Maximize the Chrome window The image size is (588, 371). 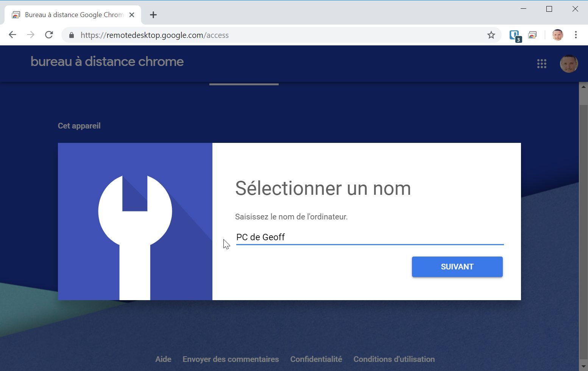point(549,9)
